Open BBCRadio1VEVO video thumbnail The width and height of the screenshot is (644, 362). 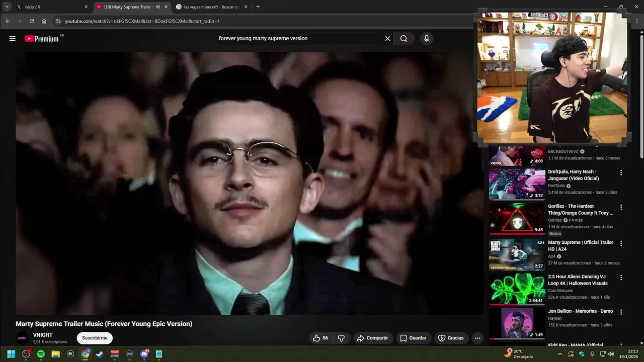[x=517, y=156]
